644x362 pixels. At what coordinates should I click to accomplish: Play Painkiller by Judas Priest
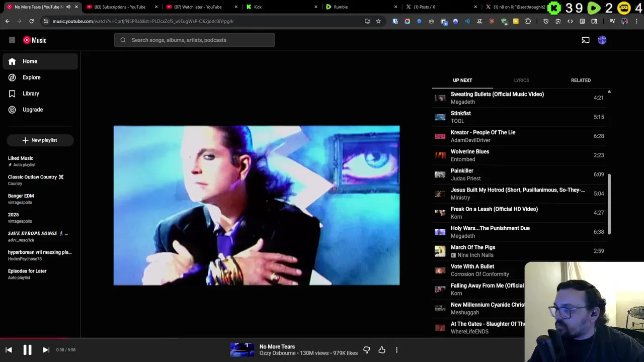[519, 174]
